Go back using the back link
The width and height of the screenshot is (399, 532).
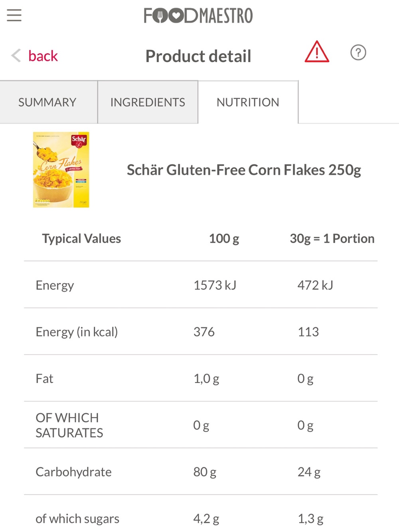coord(43,56)
